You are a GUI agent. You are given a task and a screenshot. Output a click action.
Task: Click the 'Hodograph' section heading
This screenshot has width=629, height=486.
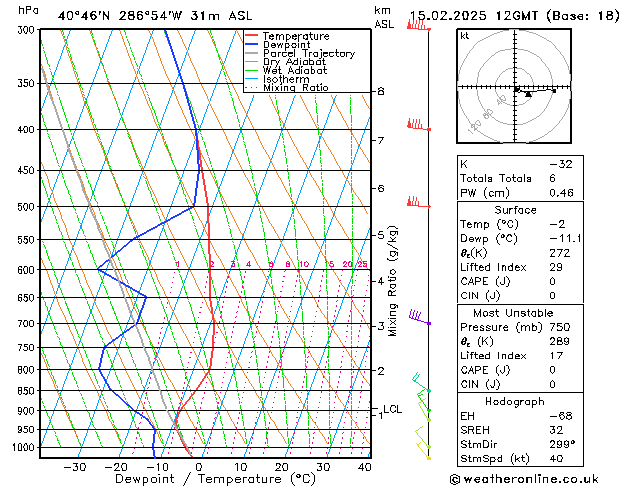pos(515,402)
